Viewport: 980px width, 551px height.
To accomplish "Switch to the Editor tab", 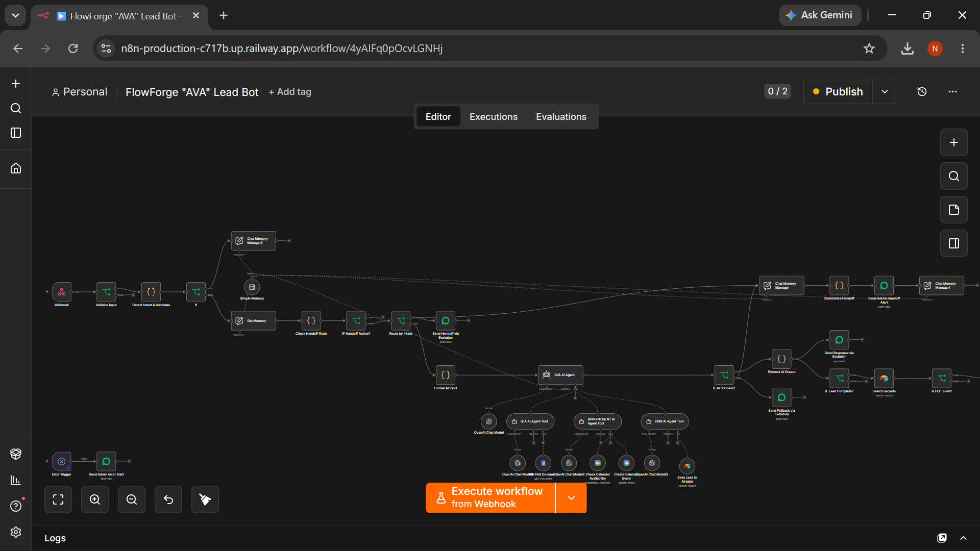I will (438, 117).
